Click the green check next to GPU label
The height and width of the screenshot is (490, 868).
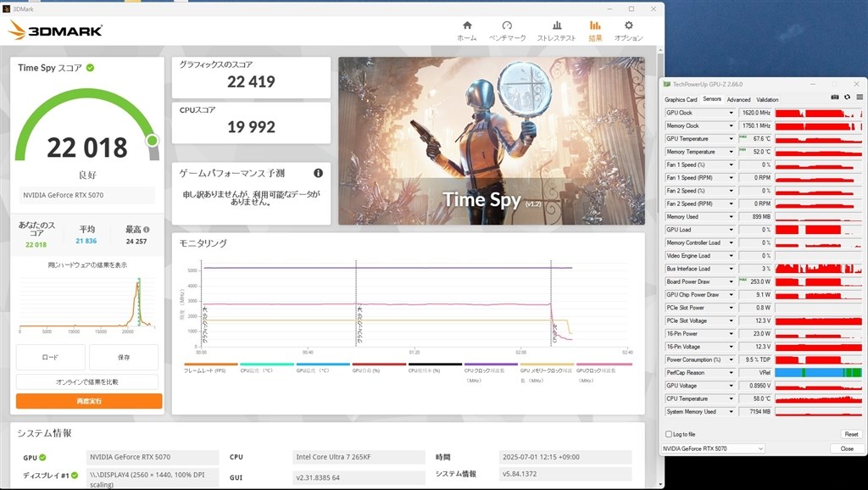tap(42, 457)
